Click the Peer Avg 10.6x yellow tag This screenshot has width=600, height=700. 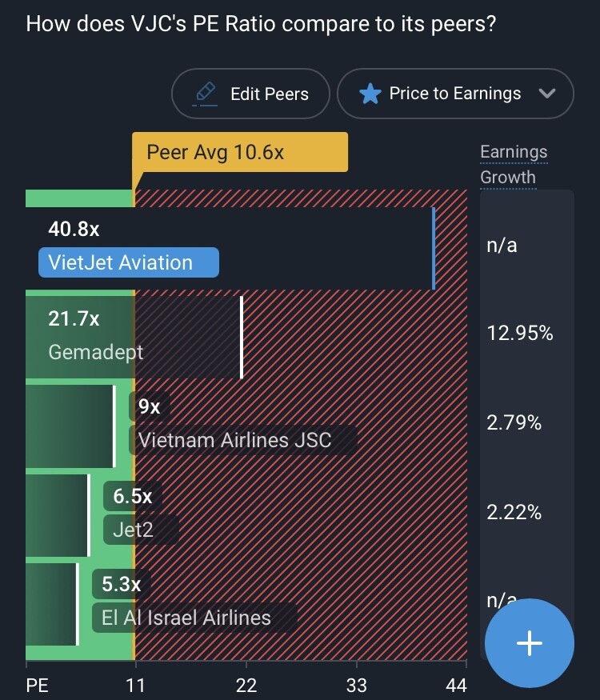coord(240,152)
